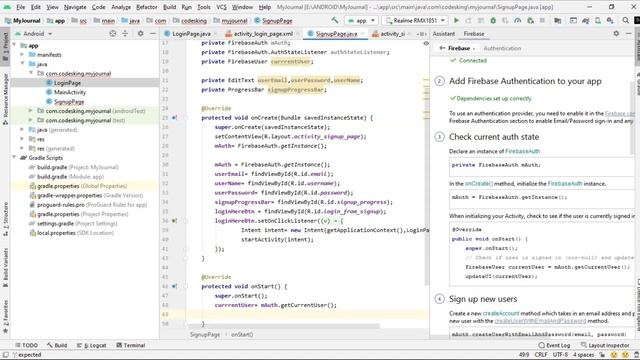The width and height of the screenshot is (640, 360).
Task: Select MainActivity in the project tree
Action: point(70,92)
